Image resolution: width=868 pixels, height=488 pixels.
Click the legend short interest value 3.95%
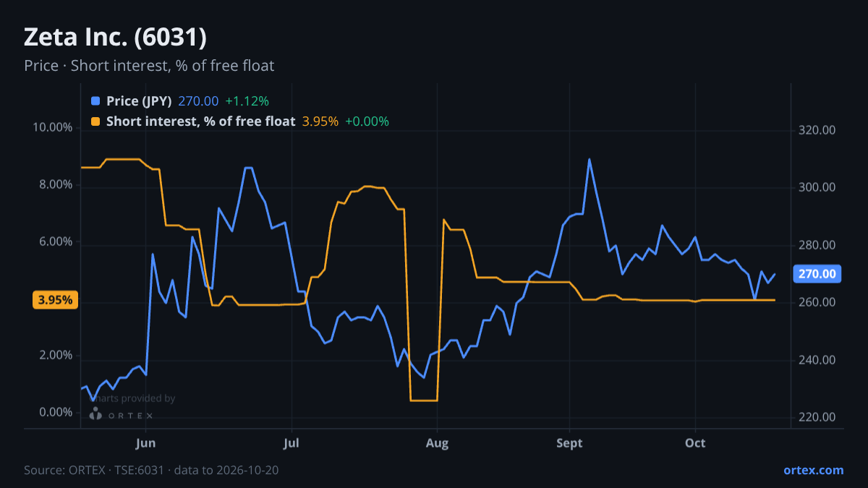[x=320, y=121]
